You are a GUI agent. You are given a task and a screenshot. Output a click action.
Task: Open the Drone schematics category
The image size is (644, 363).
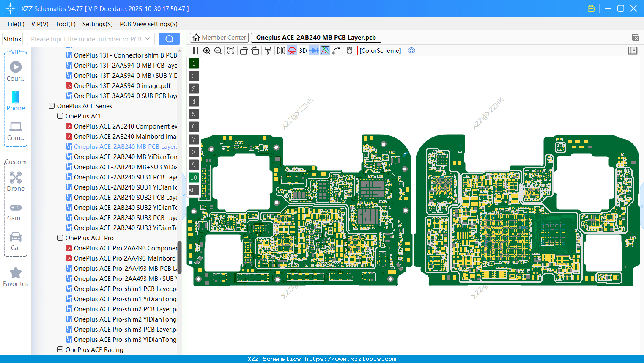(16, 180)
